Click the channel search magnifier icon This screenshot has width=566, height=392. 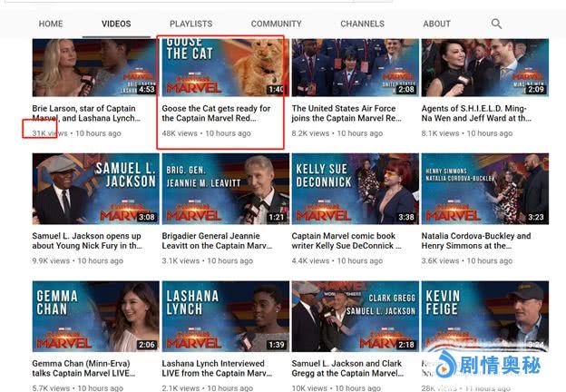click(x=496, y=24)
